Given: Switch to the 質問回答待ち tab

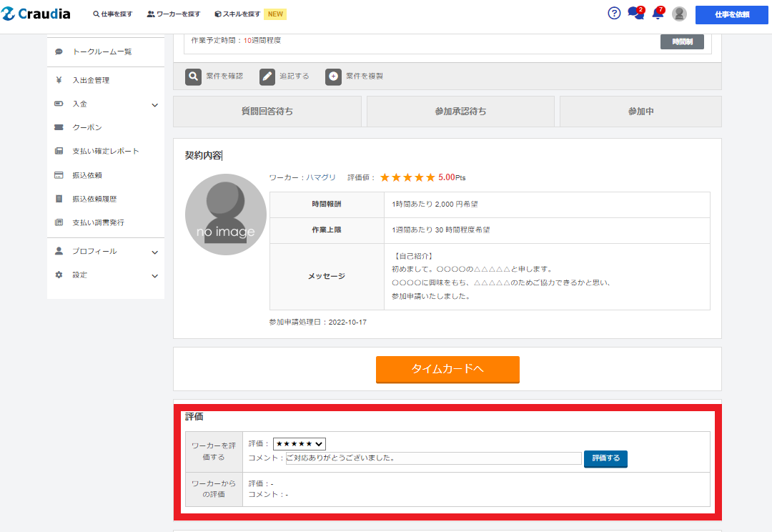Looking at the screenshot, I should tap(267, 112).
